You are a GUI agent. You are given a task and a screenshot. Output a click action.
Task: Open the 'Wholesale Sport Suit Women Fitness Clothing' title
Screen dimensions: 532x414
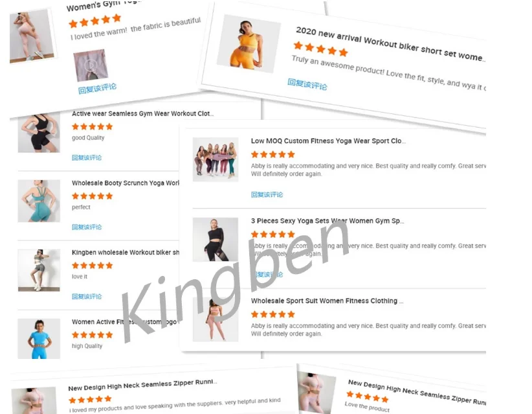(x=327, y=301)
